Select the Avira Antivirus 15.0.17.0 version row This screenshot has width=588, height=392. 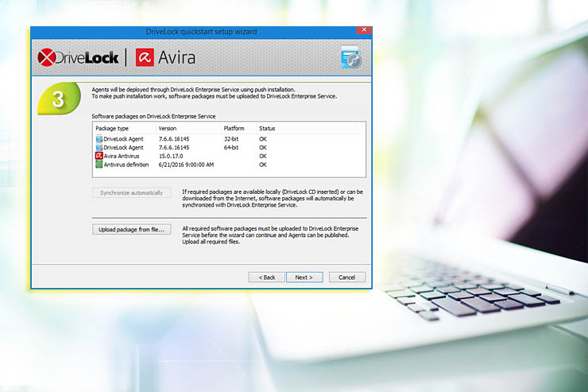point(173,156)
